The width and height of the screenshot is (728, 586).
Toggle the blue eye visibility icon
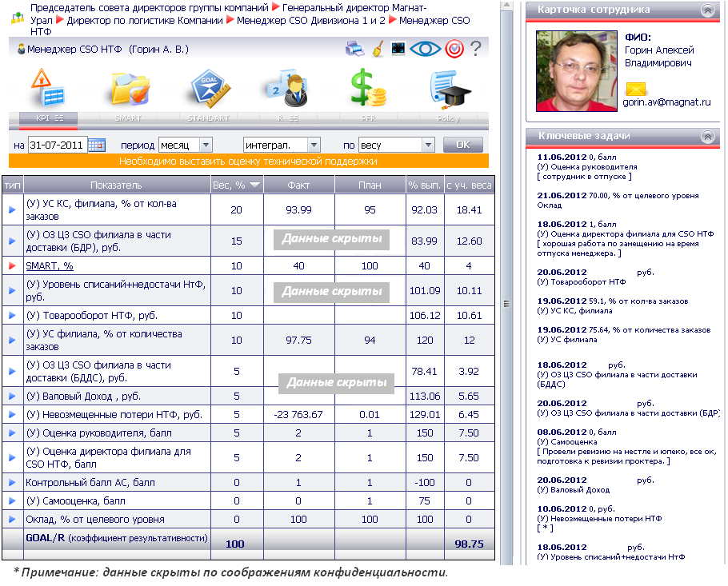[x=426, y=49]
